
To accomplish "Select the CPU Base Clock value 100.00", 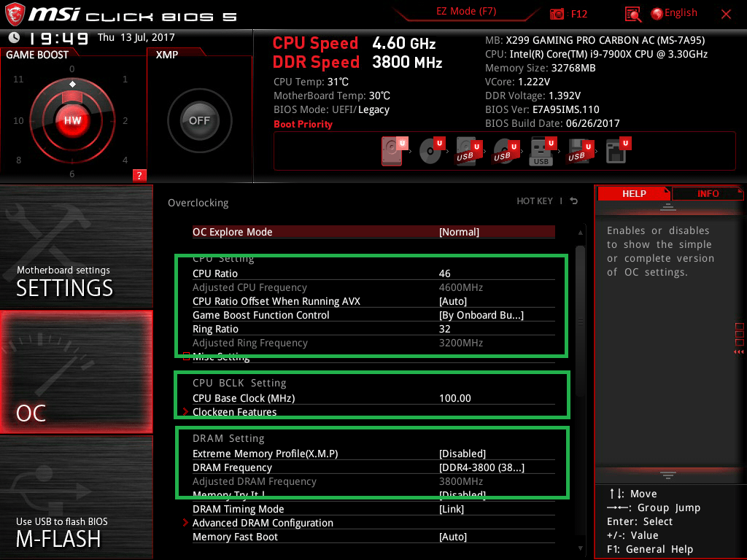I will click(x=455, y=398).
